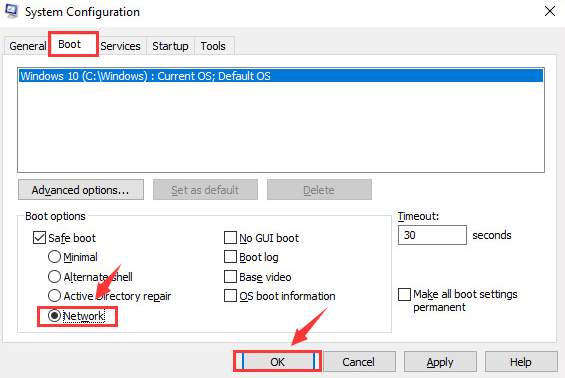Tick the Boot log checkbox

[230, 257]
